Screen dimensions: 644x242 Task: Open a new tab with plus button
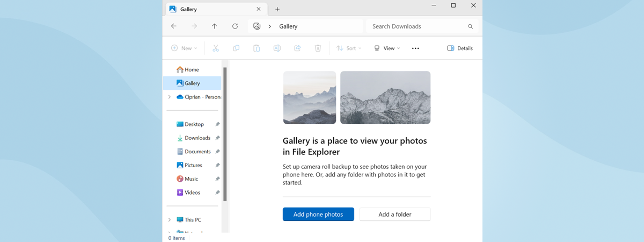[x=277, y=9]
